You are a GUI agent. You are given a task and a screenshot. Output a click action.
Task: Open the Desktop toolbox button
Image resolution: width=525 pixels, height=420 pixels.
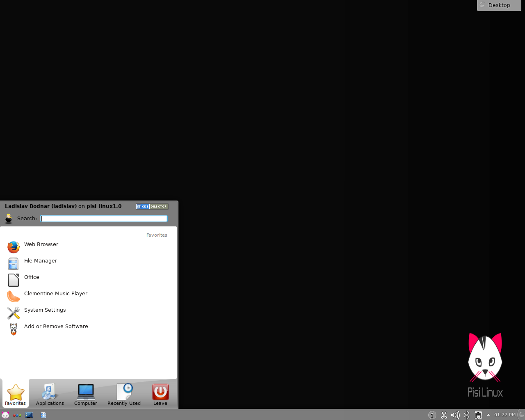pyautogui.click(x=499, y=5)
